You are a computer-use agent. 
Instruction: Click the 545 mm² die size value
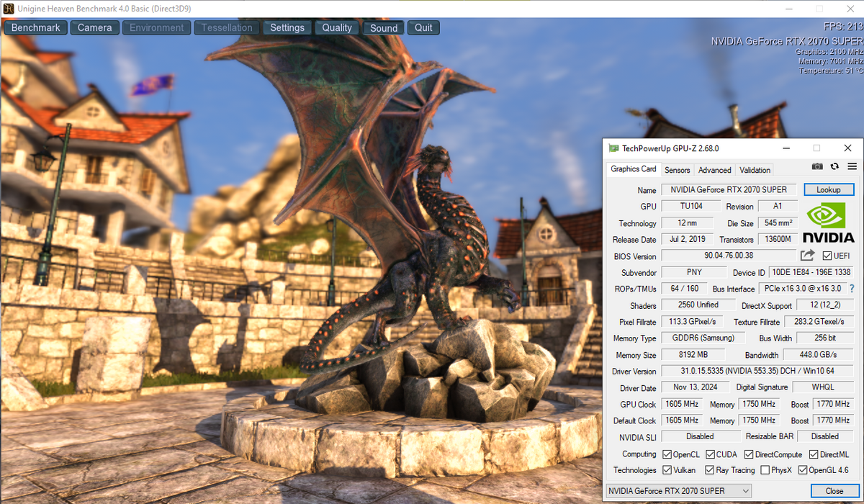778,222
